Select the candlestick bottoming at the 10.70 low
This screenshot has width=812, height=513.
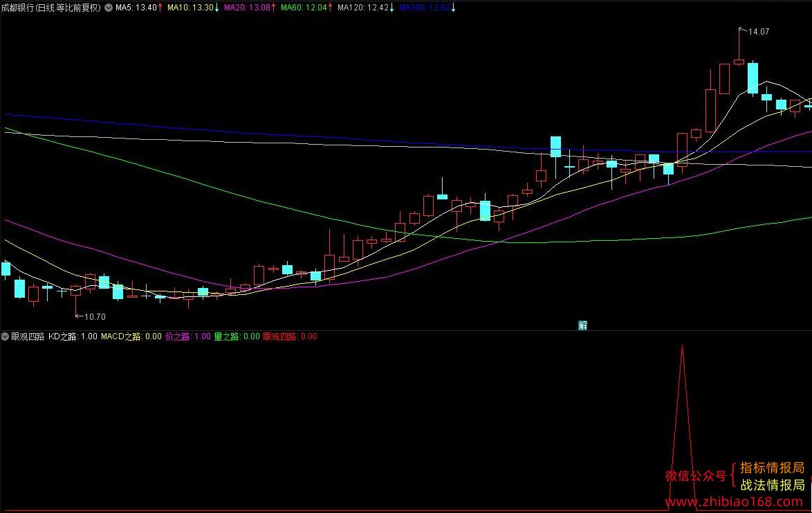[x=75, y=300]
